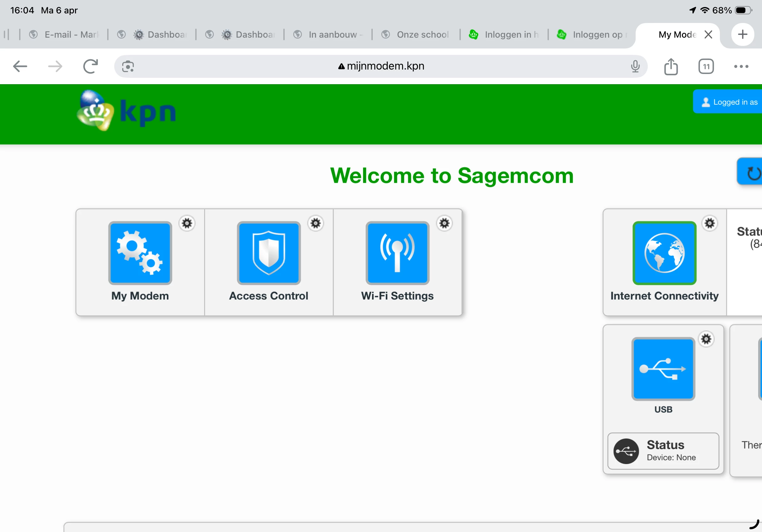This screenshot has width=762, height=532.
Task: Click the USB Status Device None box
Action: click(x=663, y=451)
